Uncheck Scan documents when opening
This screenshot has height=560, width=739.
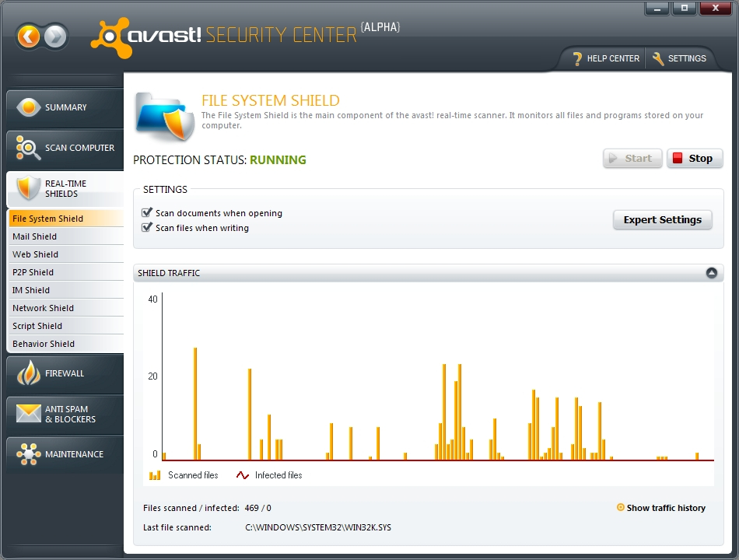(147, 213)
